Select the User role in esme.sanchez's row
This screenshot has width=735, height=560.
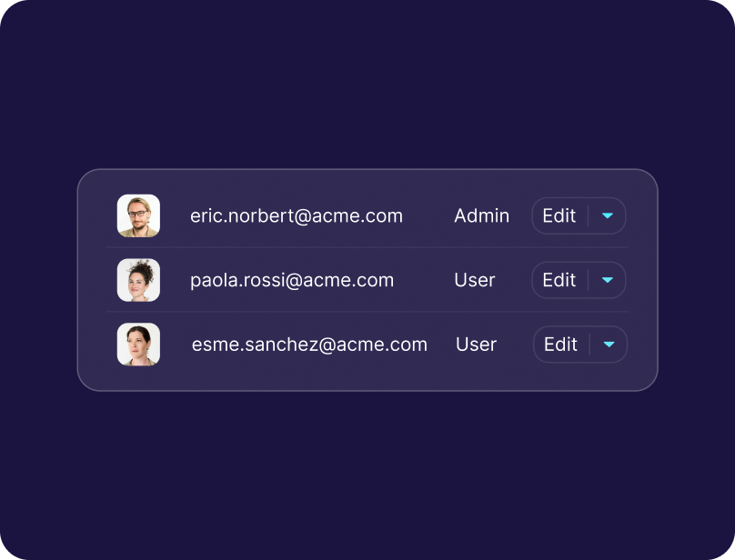[476, 345]
